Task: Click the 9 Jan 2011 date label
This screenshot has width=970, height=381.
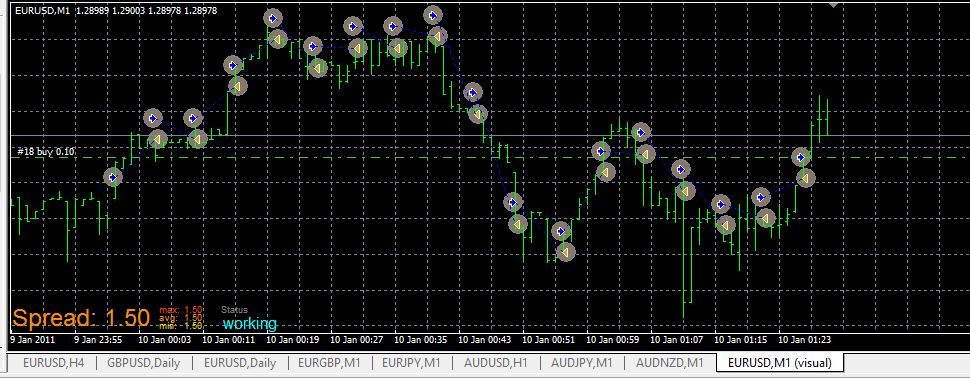Action: 33,340
